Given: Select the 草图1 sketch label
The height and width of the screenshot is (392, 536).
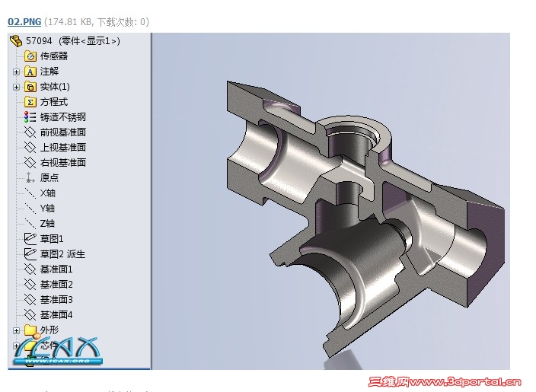Looking at the screenshot, I should click(52, 238).
